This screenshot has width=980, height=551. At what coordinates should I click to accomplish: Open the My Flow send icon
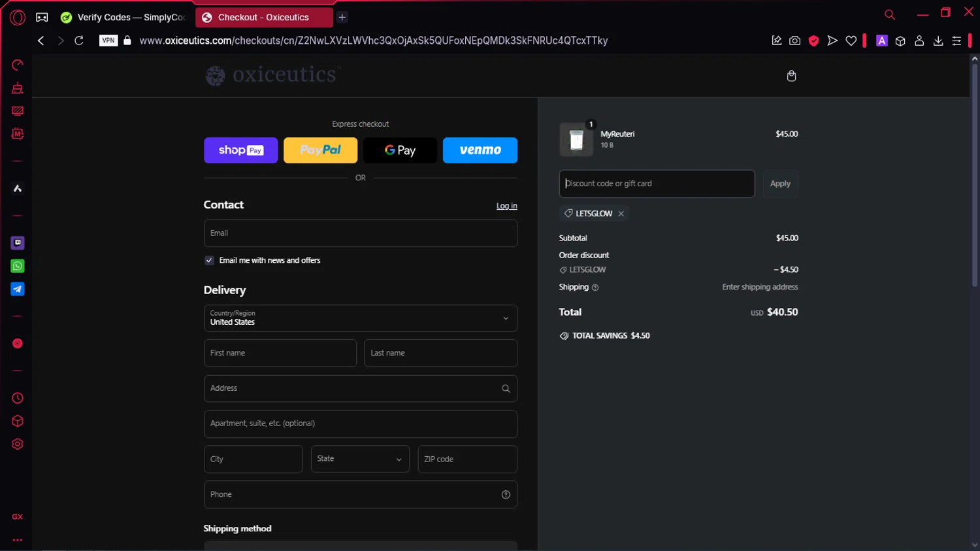click(x=832, y=41)
